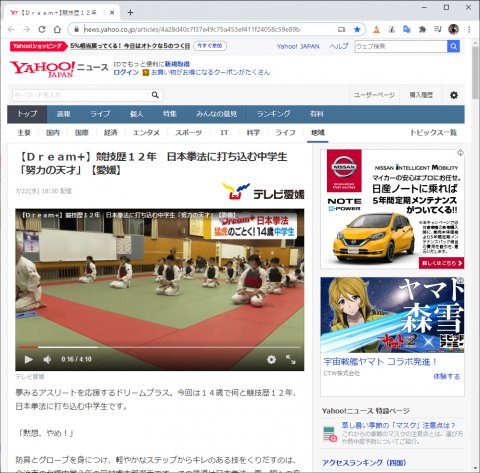The image size is (480, 473).
Task: Open the settings gear in user bar
Action: tap(454, 95)
